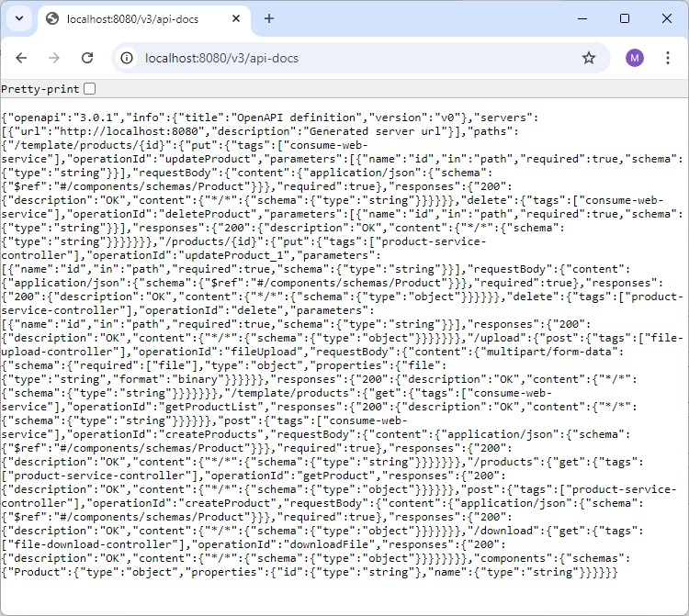Click "deleteProduct" operationId value
The width and height of the screenshot is (689, 616).
click(x=210, y=214)
